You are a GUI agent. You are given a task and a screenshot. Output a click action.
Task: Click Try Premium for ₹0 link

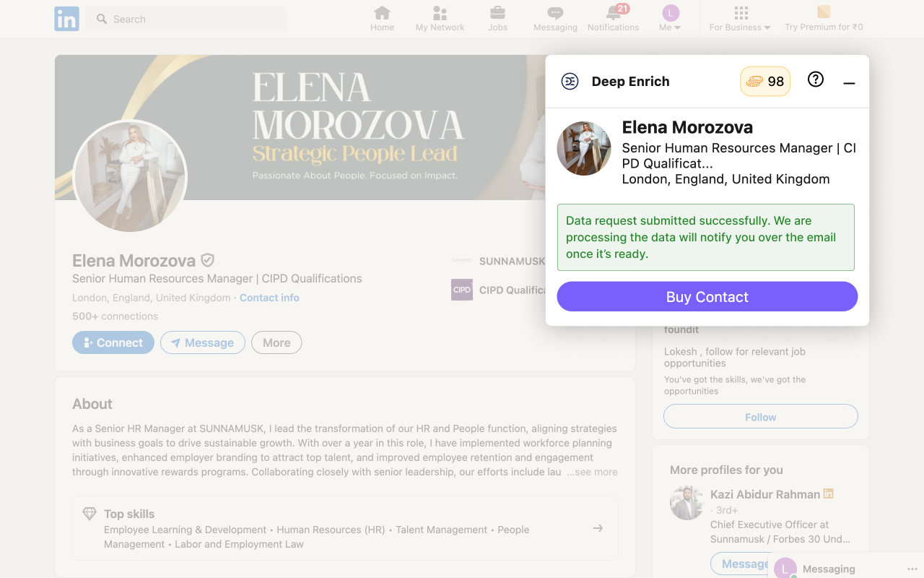[824, 19]
